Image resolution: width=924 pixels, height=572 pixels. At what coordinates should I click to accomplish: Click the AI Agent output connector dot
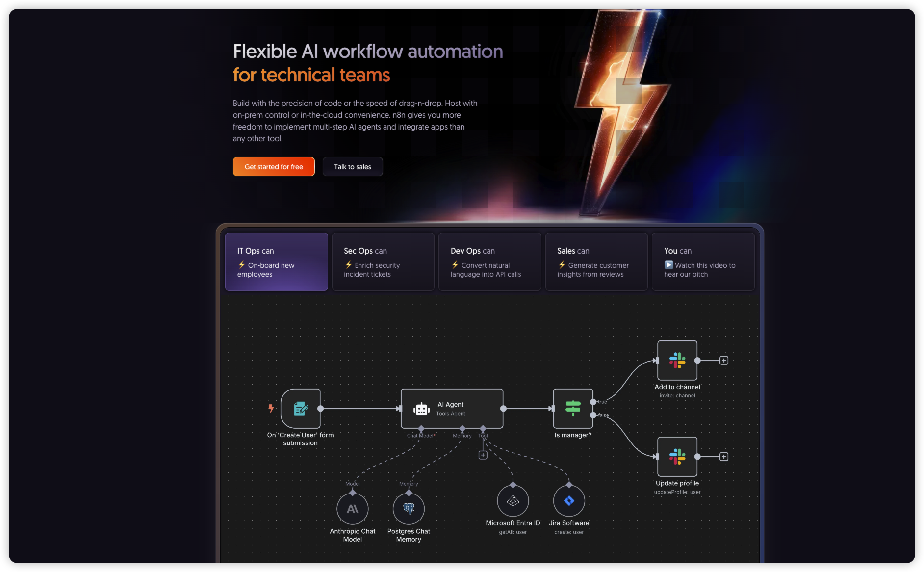click(x=503, y=409)
